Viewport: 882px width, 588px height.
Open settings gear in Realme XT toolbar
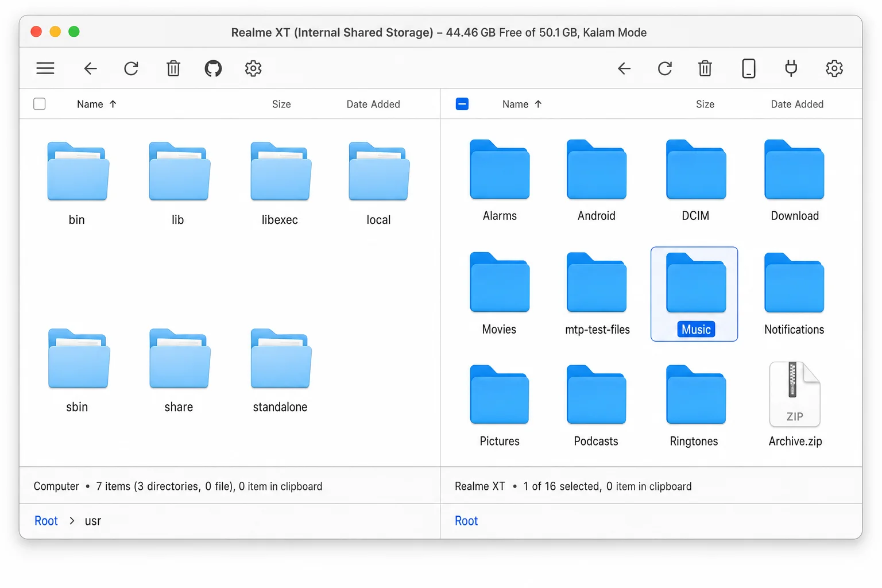coord(834,69)
